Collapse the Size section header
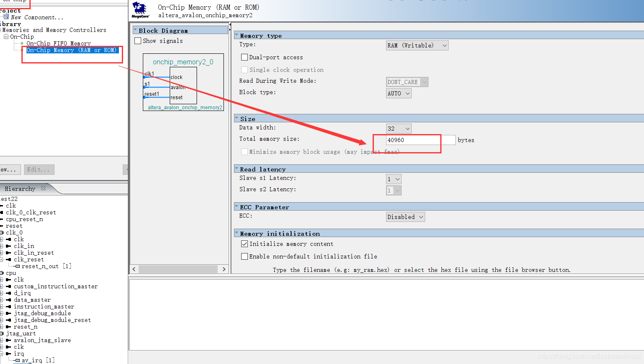The height and width of the screenshot is (364, 644). [237, 119]
